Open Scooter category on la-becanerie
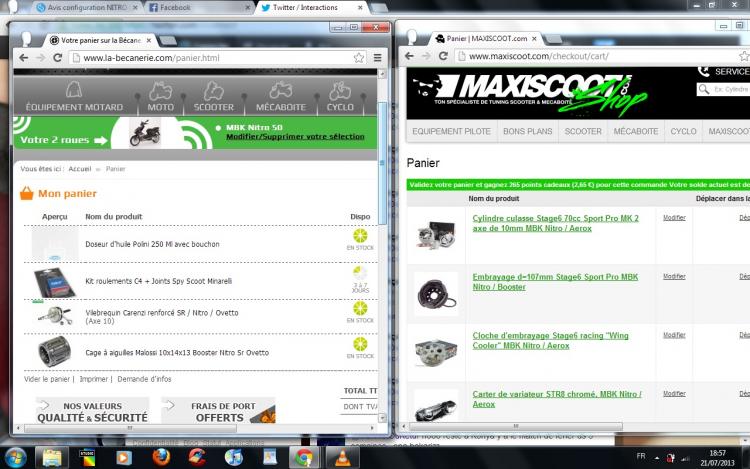The width and height of the screenshot is (750, 469). [213, 96]
